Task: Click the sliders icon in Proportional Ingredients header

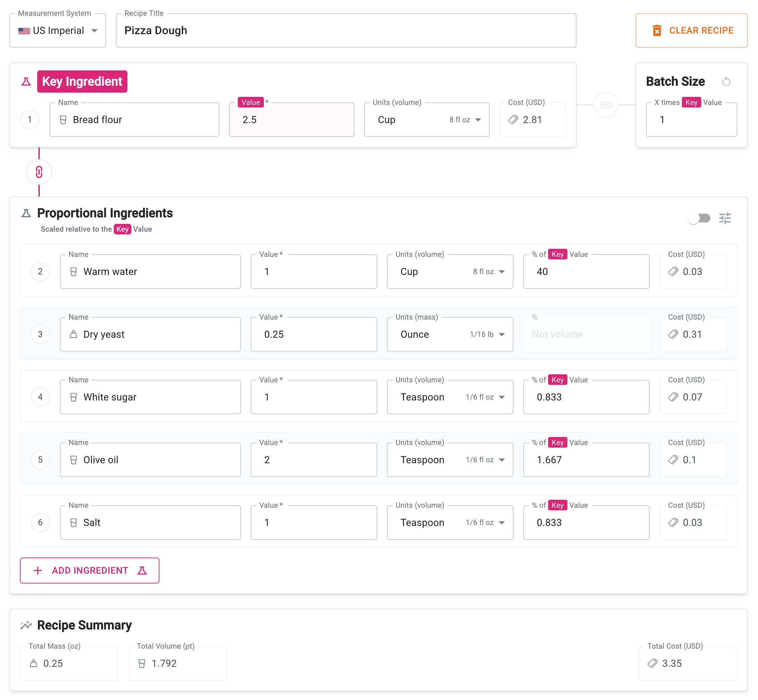Action: point(726,218)
